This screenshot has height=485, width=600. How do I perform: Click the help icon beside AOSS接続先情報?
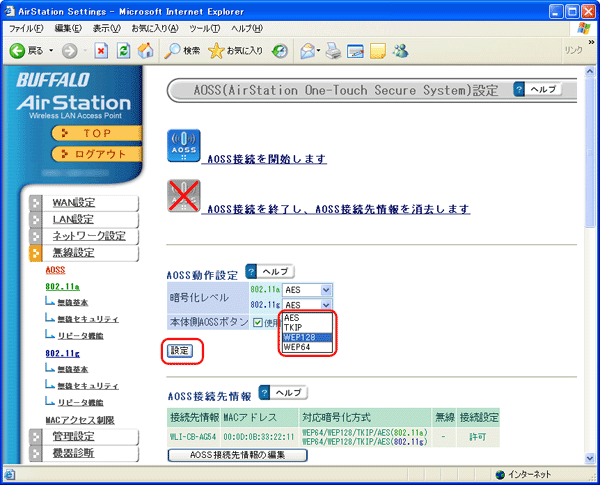(x=264, y=393)
